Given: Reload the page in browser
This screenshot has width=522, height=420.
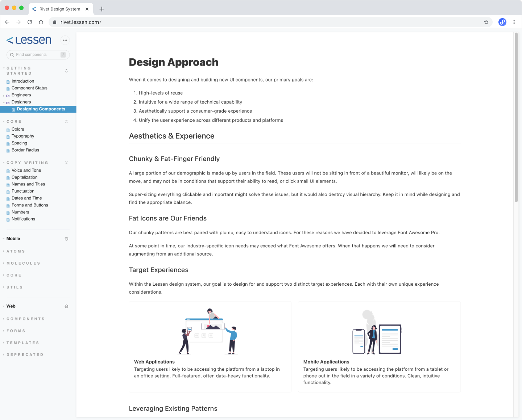Looking at the screenshot, I should [30, 22].
